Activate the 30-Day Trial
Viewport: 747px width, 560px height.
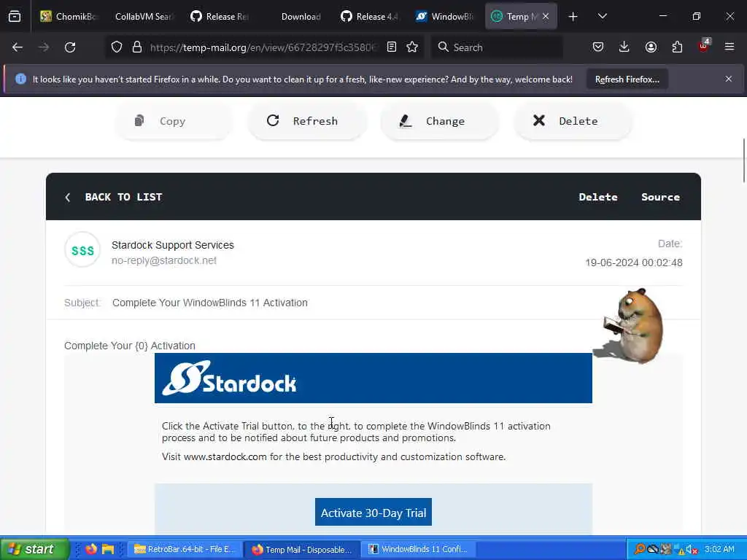coord(373,513)
